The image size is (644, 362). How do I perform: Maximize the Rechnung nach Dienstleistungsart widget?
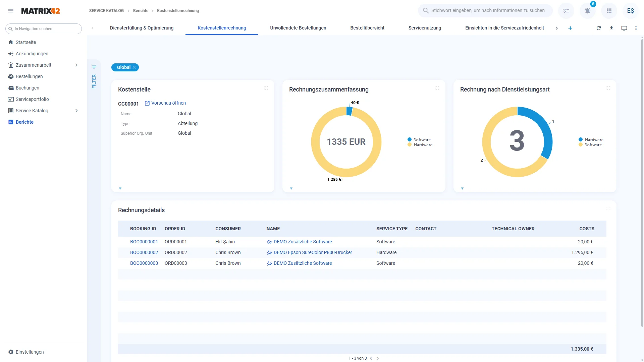(x=608, y=88)
